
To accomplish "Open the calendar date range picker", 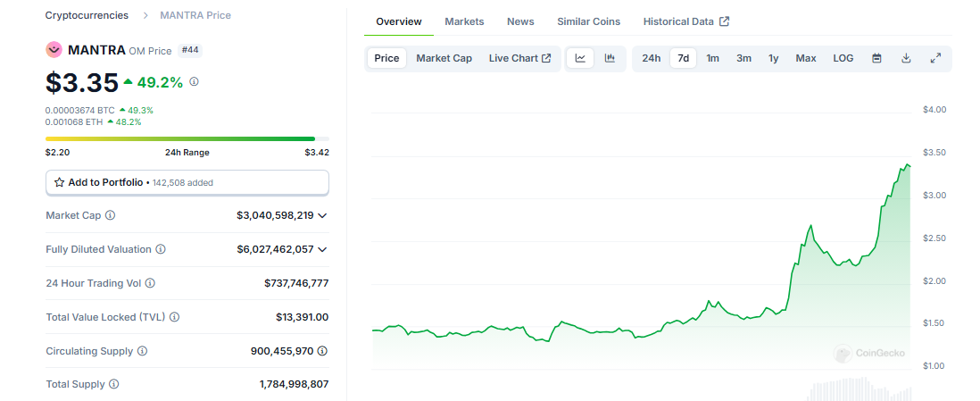I will (x=876, y=58).
